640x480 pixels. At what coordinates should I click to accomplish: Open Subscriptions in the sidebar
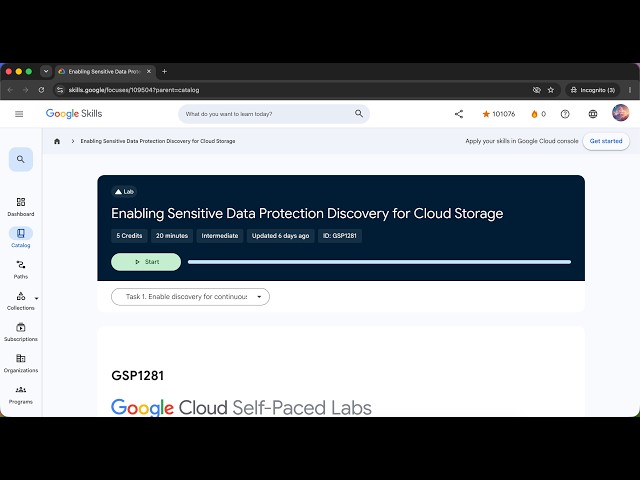21,332
